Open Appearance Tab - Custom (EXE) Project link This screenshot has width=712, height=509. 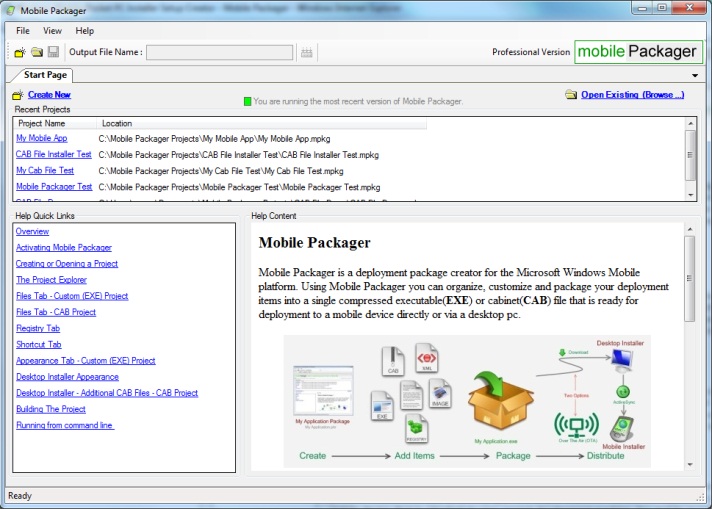pyautogui.click(x=86, y=361)
